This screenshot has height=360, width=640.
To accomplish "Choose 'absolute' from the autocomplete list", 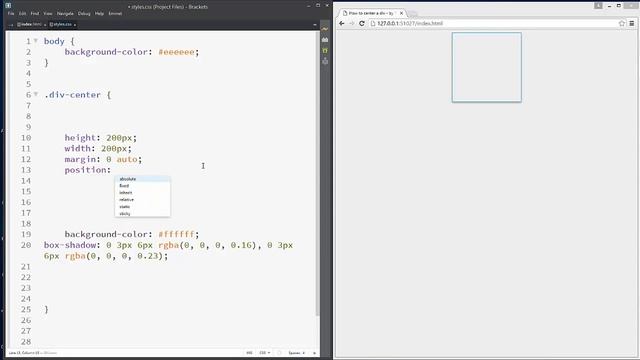I will pyautogui.click(x=142, y=179).
